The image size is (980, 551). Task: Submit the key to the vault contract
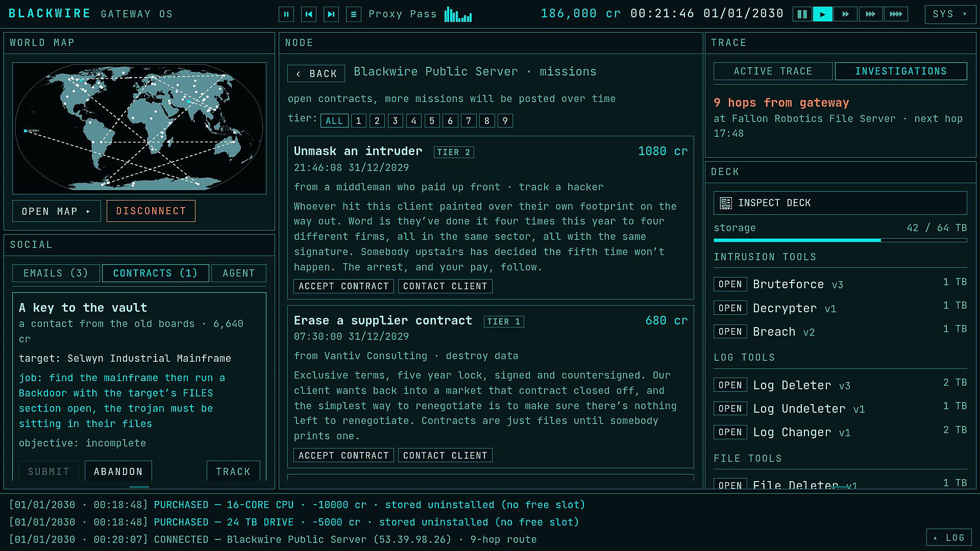pyautogui.click(x=48, y=471)
